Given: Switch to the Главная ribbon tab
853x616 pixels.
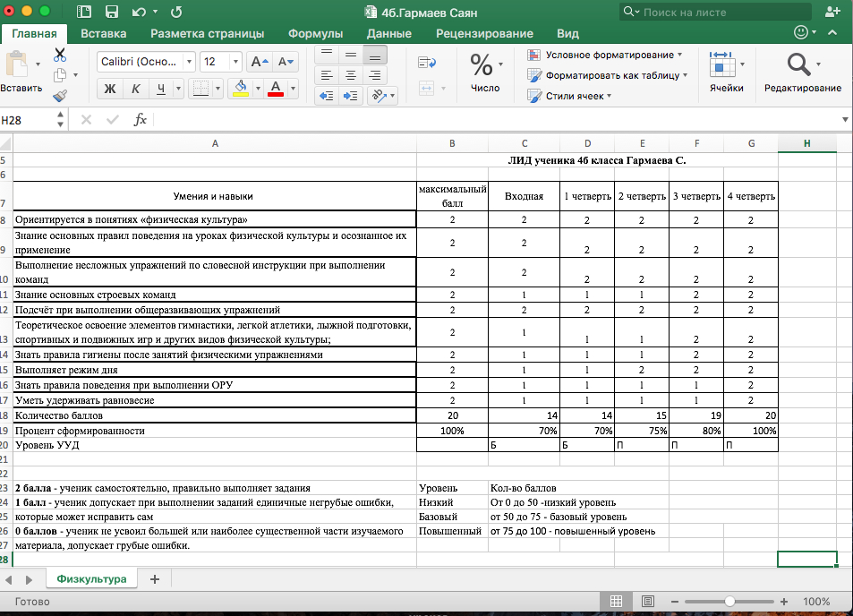Looking at the screenshot, I should [34, 33].
